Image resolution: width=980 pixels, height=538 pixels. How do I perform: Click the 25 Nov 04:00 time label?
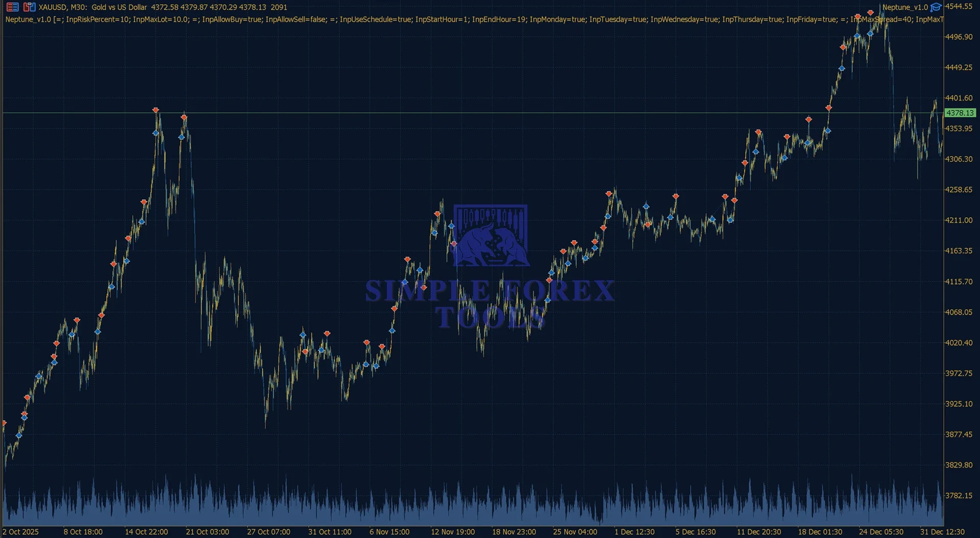[x=575, y=532]
